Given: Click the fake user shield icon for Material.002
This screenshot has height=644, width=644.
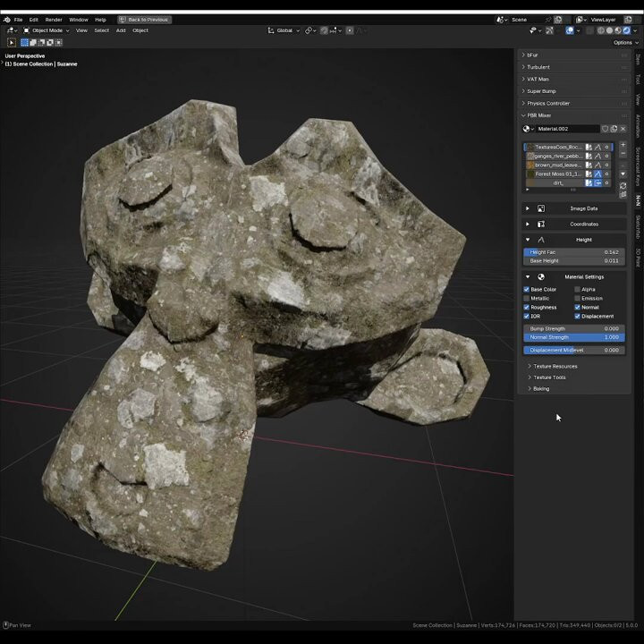Looking at the screenshot, I should 605,129.
